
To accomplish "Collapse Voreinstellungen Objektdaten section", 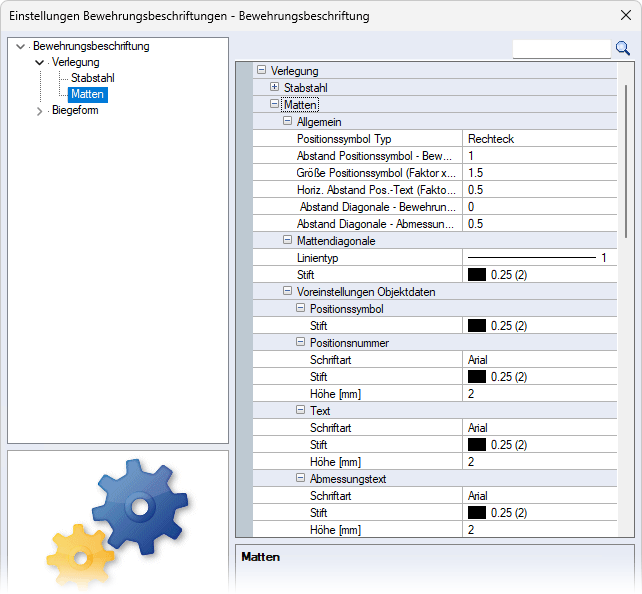I will coord(288,292).
